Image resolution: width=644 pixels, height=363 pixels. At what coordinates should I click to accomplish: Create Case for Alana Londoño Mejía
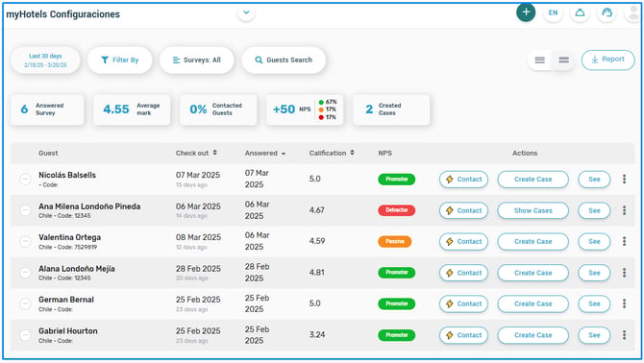(x=533, y=273)
